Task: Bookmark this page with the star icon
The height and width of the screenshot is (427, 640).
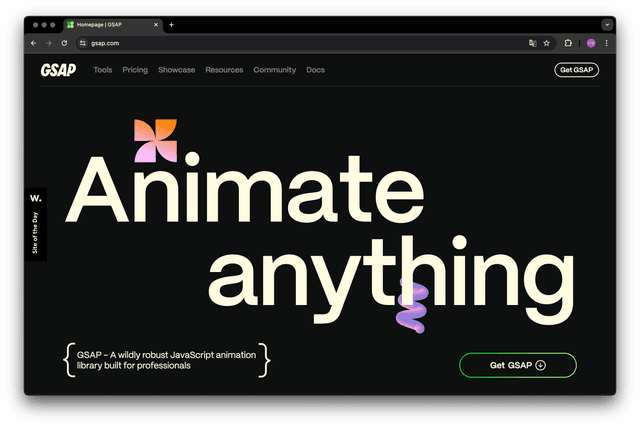Action: point(547,43)
